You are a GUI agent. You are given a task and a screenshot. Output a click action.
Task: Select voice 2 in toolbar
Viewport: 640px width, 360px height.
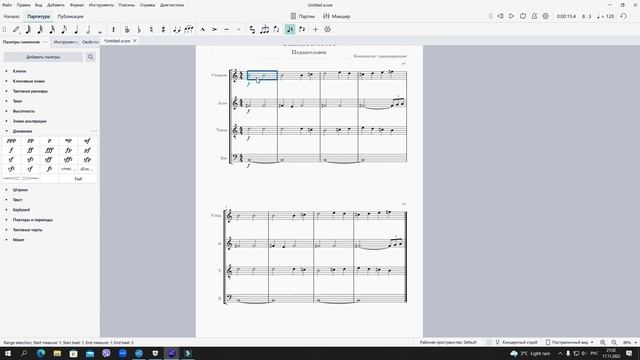pyautogui.click(x=302, y=29)
